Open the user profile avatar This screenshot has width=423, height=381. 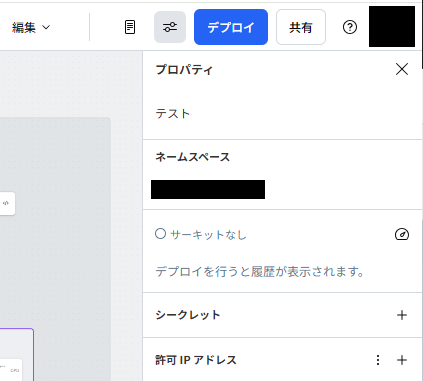[x=392, y=26]
